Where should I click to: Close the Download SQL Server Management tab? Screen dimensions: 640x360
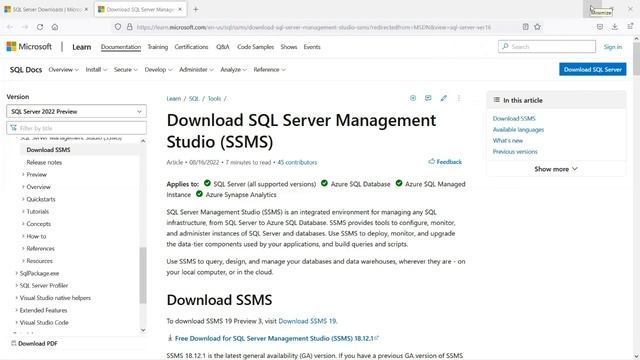point(180,9)
